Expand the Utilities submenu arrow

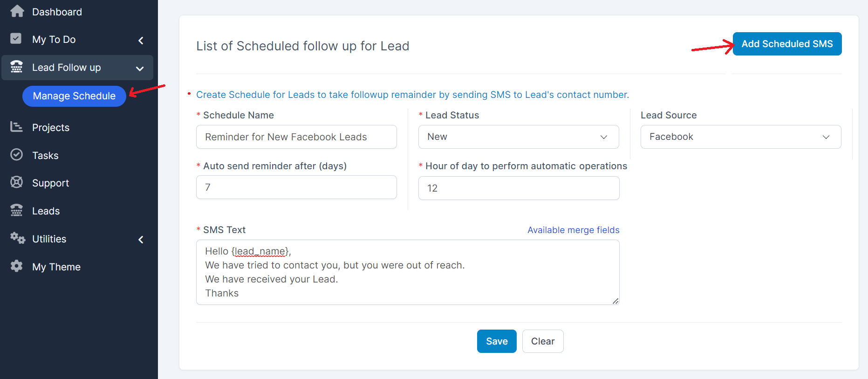[141, 240]
